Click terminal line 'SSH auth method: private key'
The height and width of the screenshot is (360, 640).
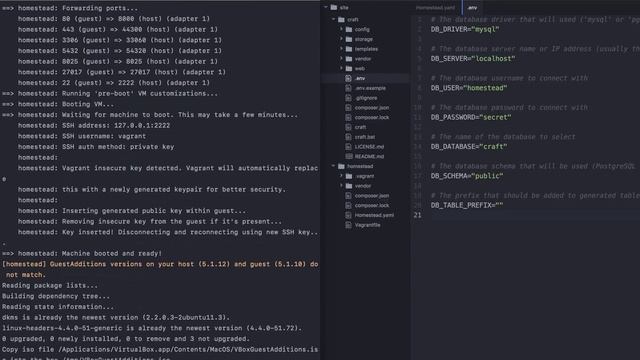tap(96, 147)
